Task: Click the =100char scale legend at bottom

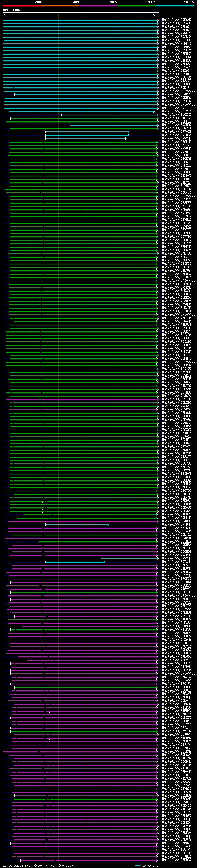Action: click(x=147, y=866)
